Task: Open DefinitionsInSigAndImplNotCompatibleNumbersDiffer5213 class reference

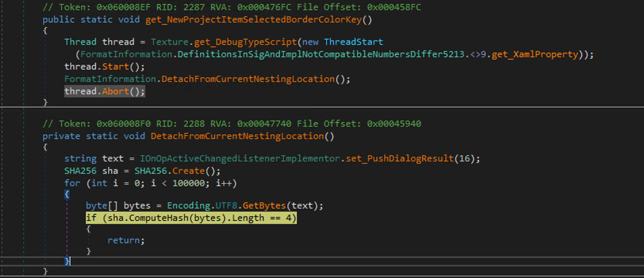Action: [x=321, y=54]
